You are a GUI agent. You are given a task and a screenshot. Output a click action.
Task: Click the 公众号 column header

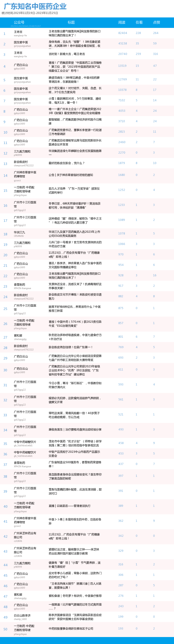[19, 22]
